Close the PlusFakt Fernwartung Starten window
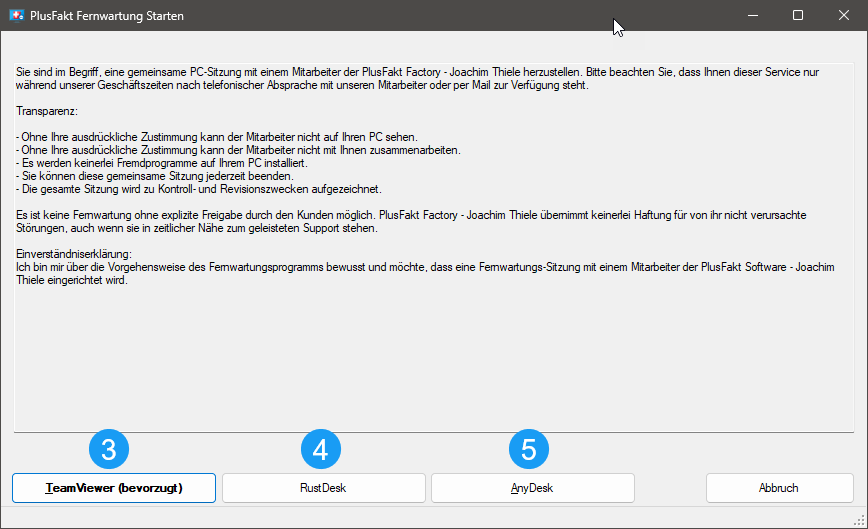 tap(844, 15)
